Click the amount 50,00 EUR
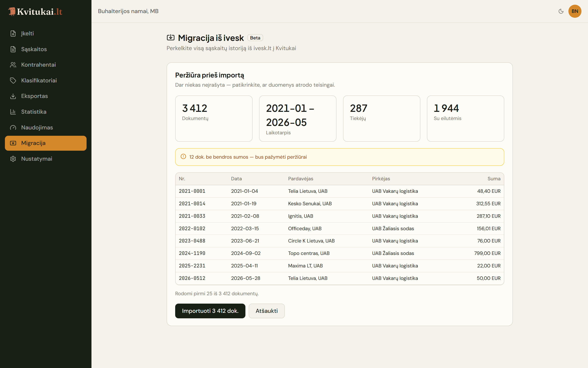 tap(489, 278)
